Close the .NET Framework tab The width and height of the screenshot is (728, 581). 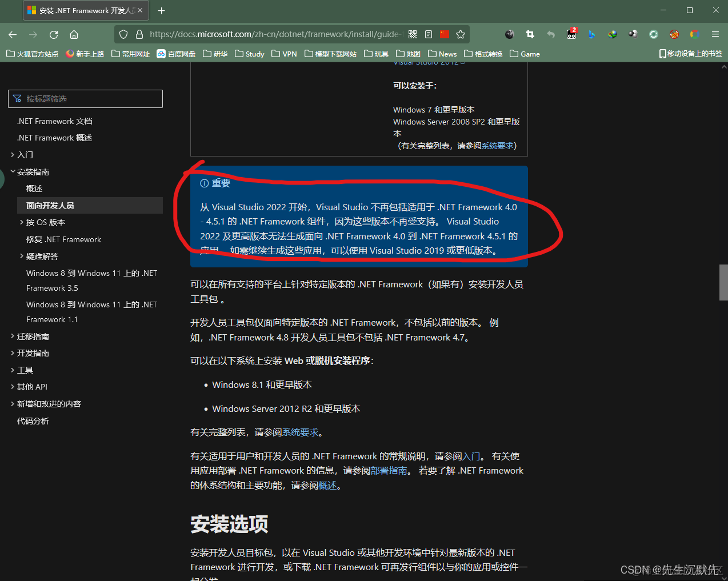(140, 10)
